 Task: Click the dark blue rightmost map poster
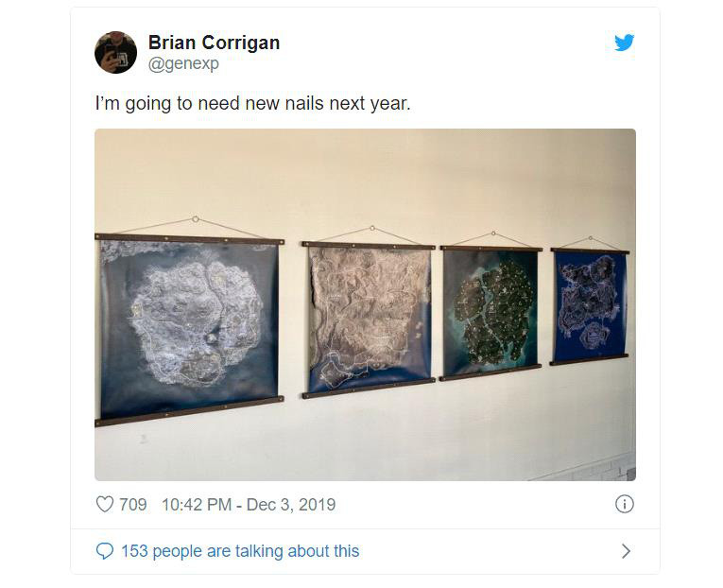coord(590,306)
